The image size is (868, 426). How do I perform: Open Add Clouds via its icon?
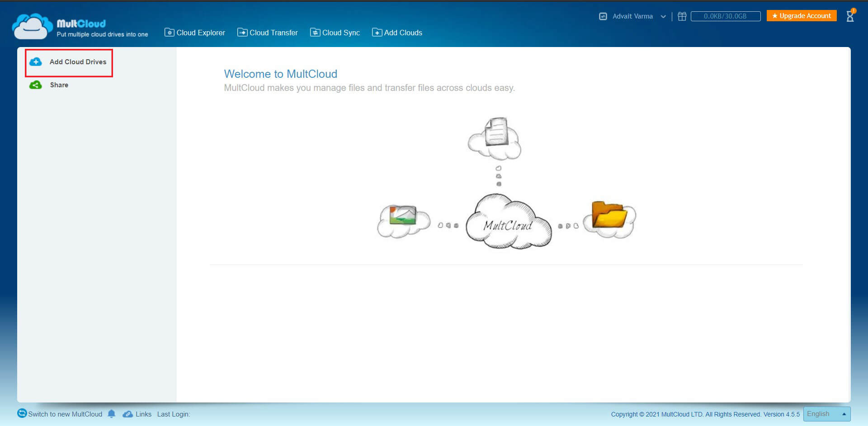[377, 32]
